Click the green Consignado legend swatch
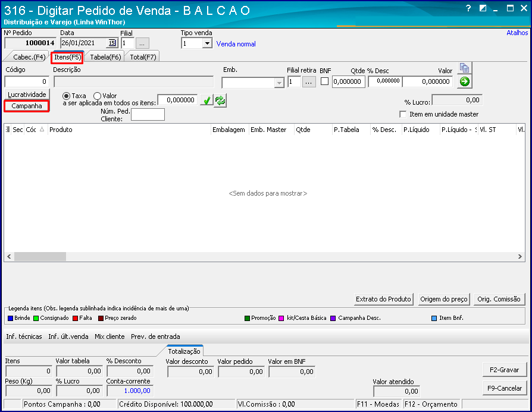Viewport: 532px width, 412px height. point(36,319)
